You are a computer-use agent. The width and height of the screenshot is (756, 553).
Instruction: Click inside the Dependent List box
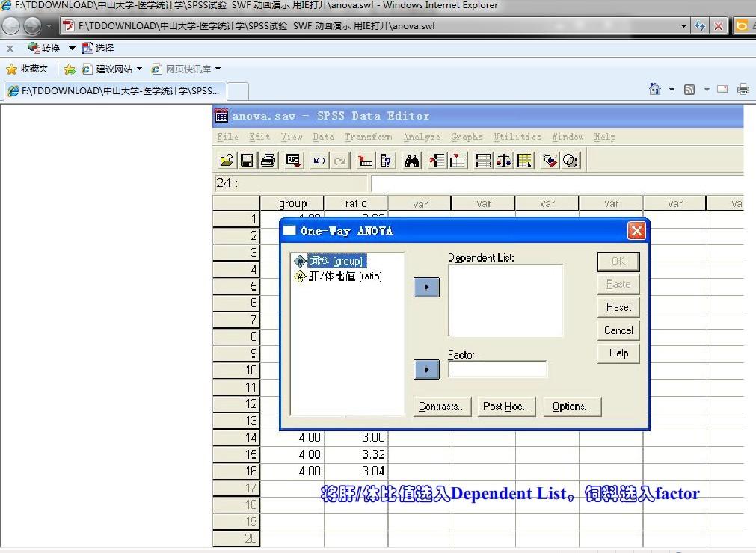(505, 300)
